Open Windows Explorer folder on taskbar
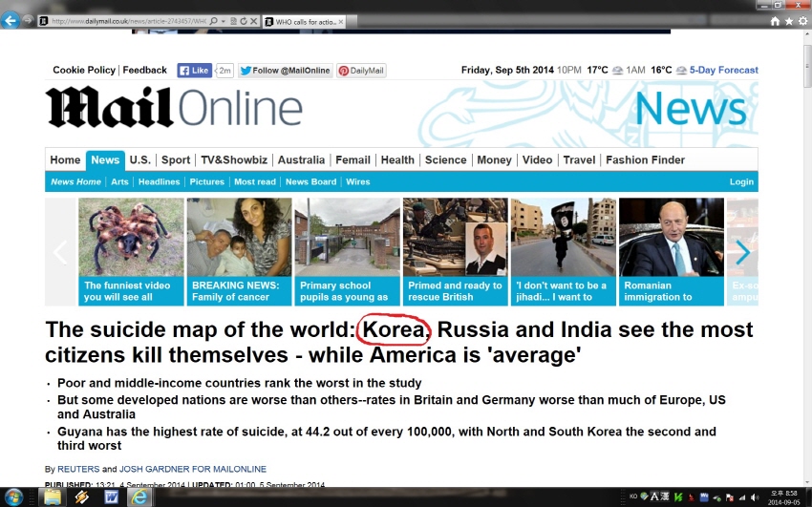 coord(53,497)
